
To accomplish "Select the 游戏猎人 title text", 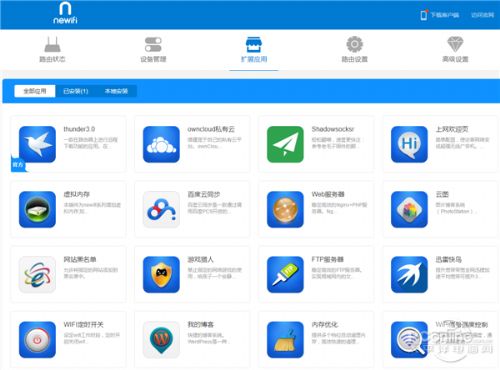I will click(x=200, y=259).
